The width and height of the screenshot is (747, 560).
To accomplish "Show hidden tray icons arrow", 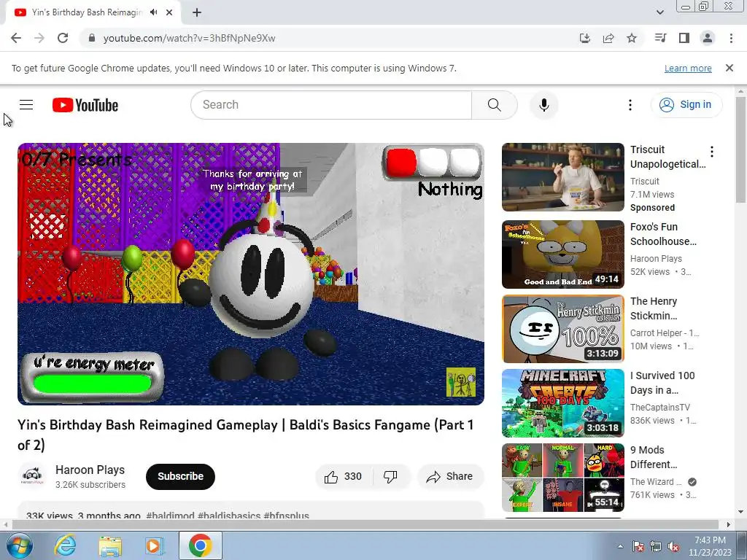I will coord(620,546).
